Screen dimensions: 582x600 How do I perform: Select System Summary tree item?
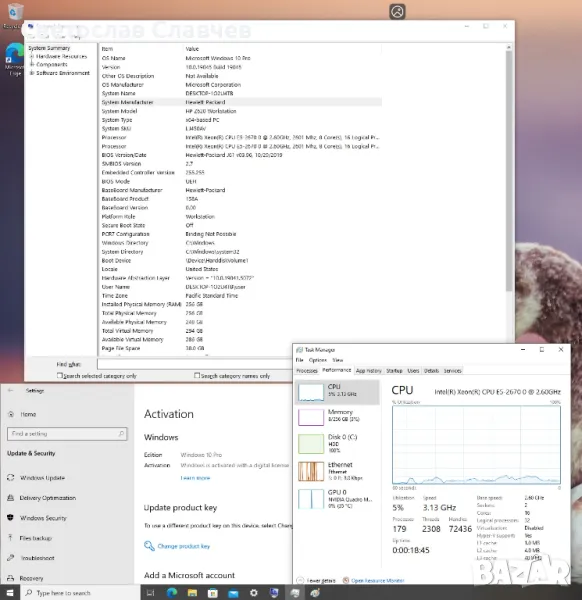(x=49, y=48)
